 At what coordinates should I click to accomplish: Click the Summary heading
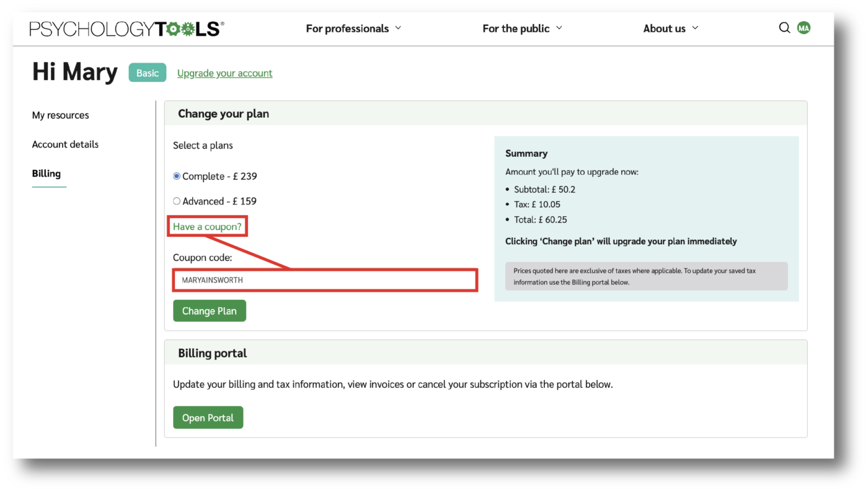click(526, 154)
